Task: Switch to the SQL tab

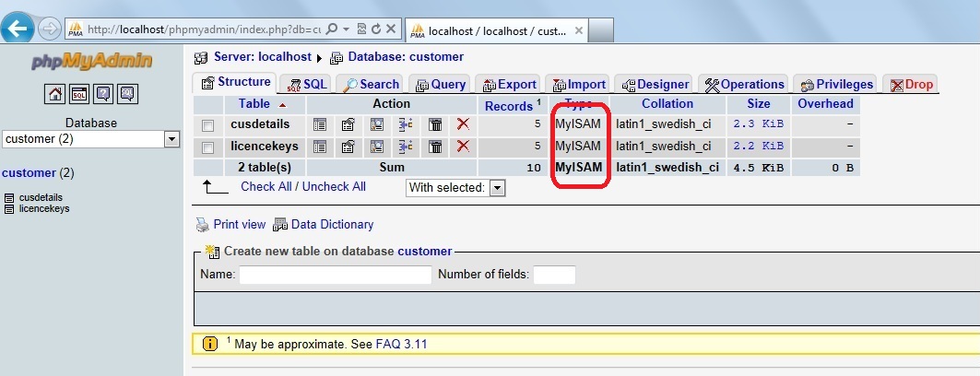Action: click(306, 84)
